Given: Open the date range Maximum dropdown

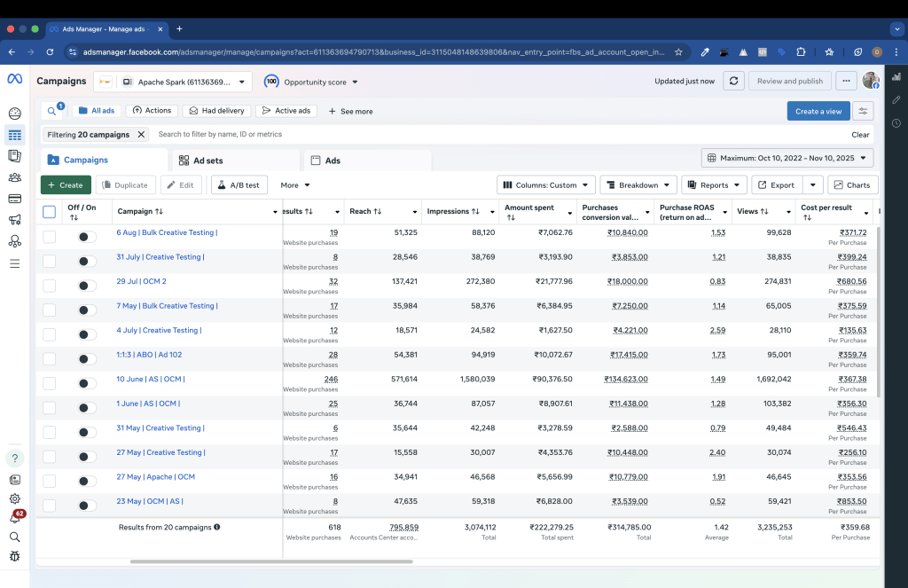Looking at the screenshot, I should tap(787, 158).
